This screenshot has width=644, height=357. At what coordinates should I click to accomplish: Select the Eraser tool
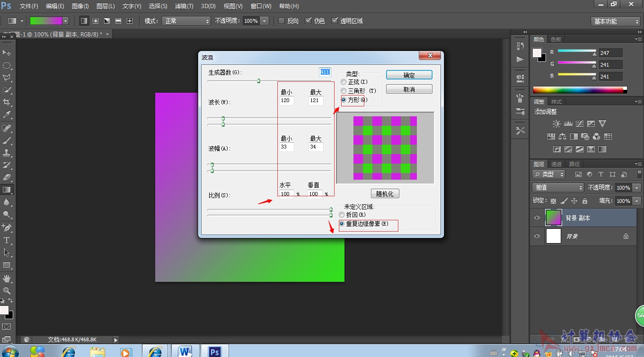[x=7, y=178]
